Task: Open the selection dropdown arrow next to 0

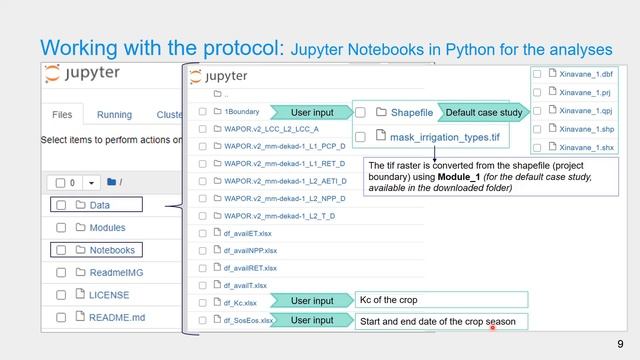Action: point(91,183)
